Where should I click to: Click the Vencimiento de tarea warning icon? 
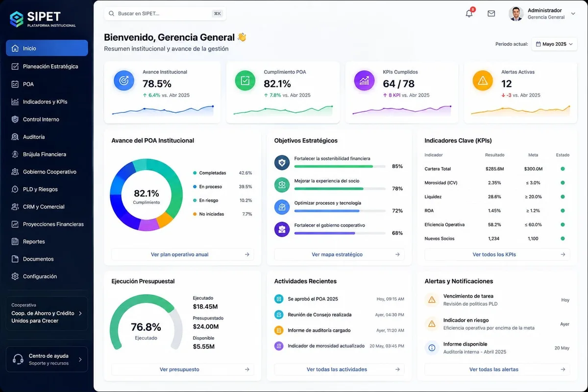(x=432, y=299)
